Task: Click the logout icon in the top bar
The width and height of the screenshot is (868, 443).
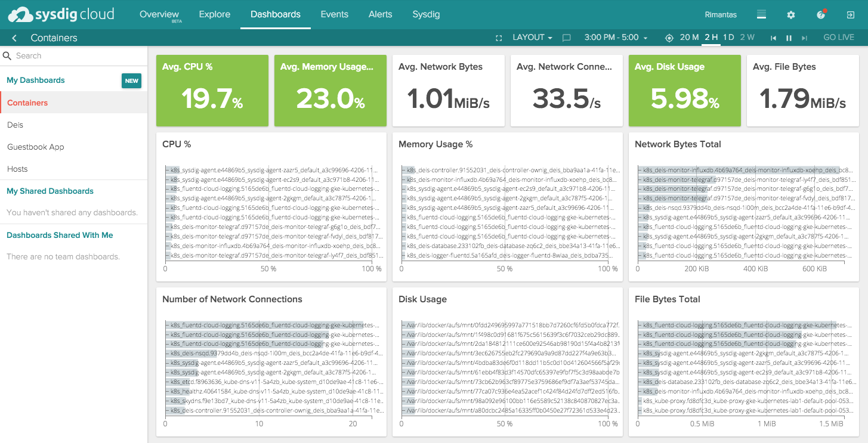Action: click(851, 15)
